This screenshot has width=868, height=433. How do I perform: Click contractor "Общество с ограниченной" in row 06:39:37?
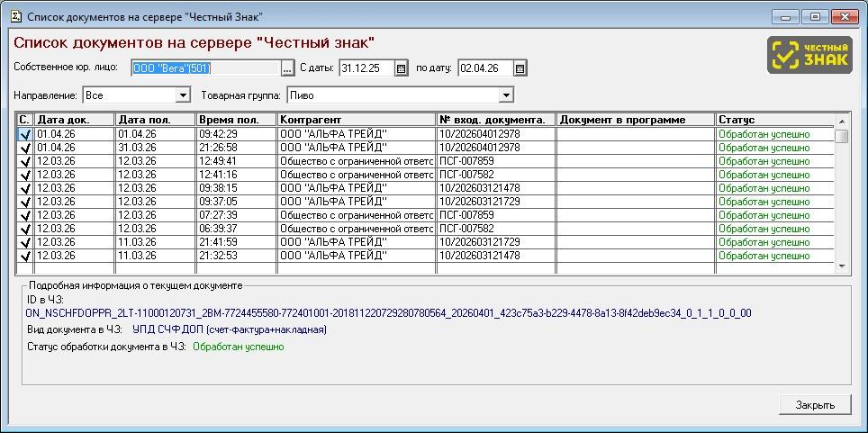pyautogui.click(x=357, y=229)
